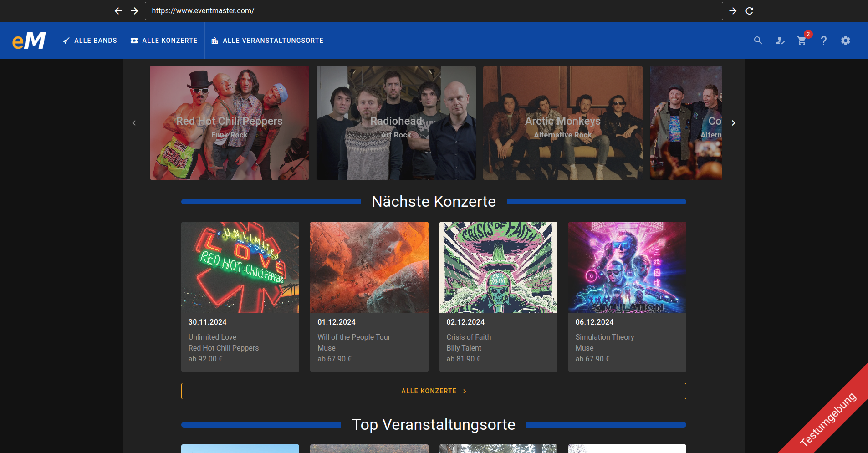
Task: Go back using the browser back arrow
Action: point(118,11)
